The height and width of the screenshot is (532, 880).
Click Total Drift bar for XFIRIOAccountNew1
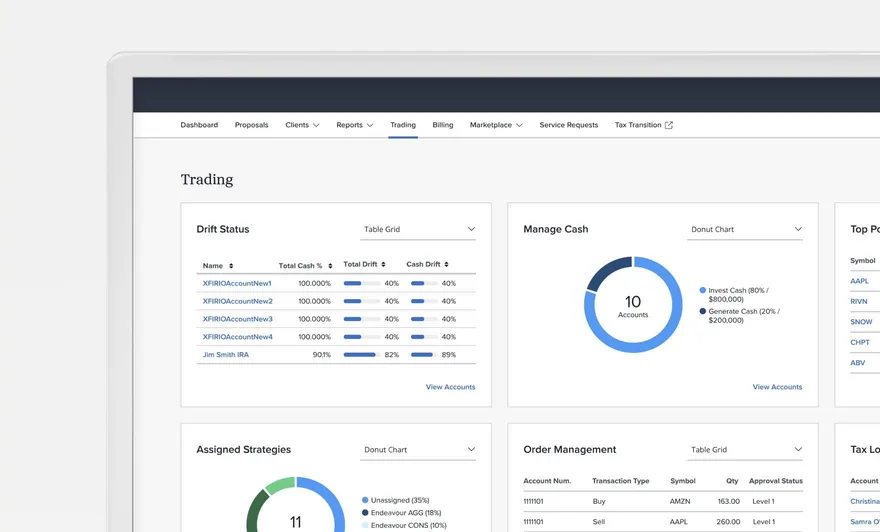pyautogui.click(x=361, y=283)
